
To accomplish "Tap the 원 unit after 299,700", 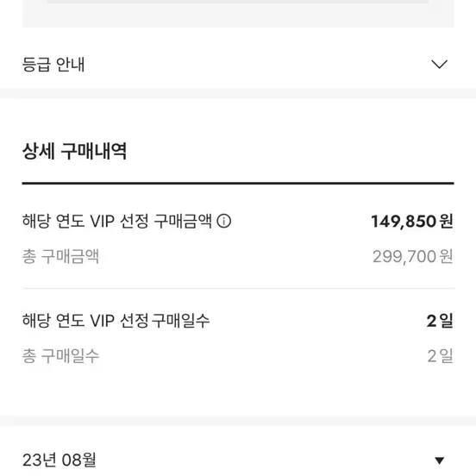I will point(447,256).
